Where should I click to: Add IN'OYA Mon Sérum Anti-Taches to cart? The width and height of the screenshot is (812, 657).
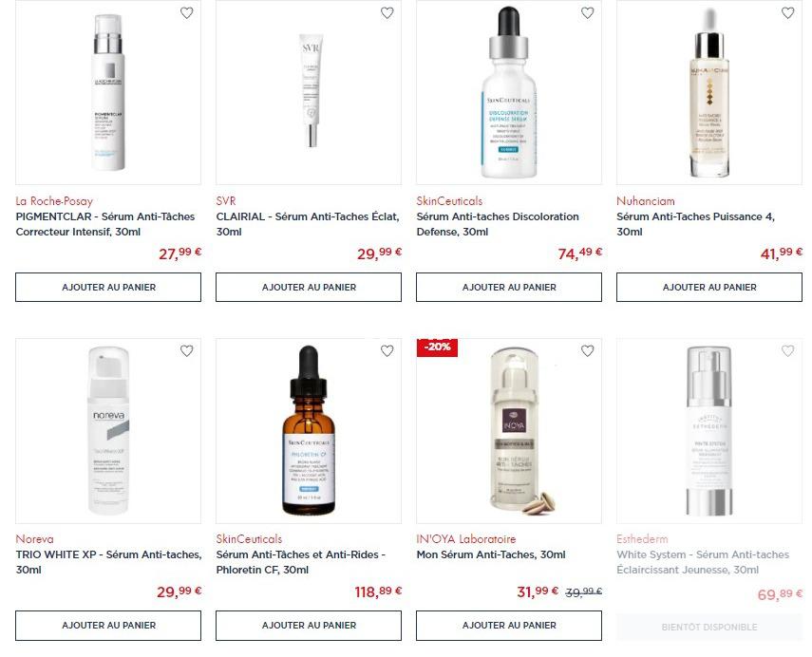[509, 626]
